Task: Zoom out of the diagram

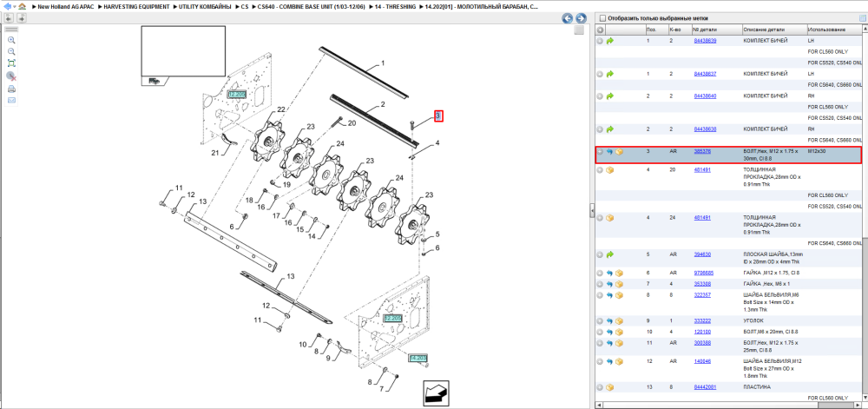Action: [11, 51]
